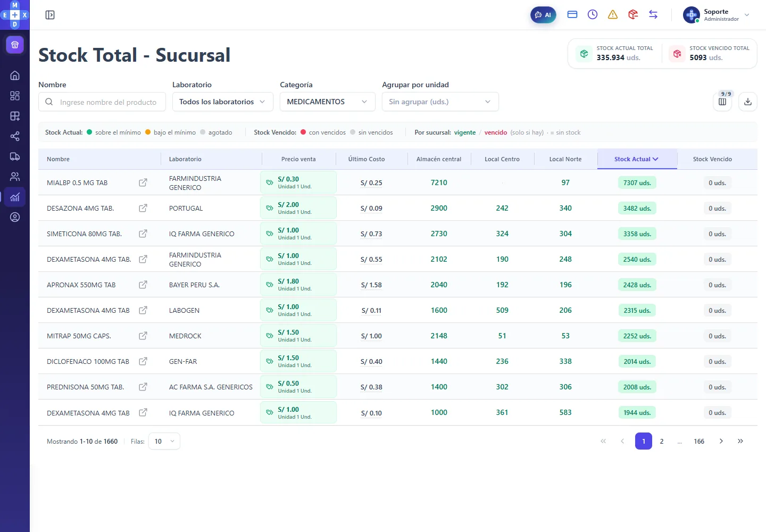This screenshot has width=766, height=532.
Task: Click the Stock Vencido column header
Action: pos(712,159)
